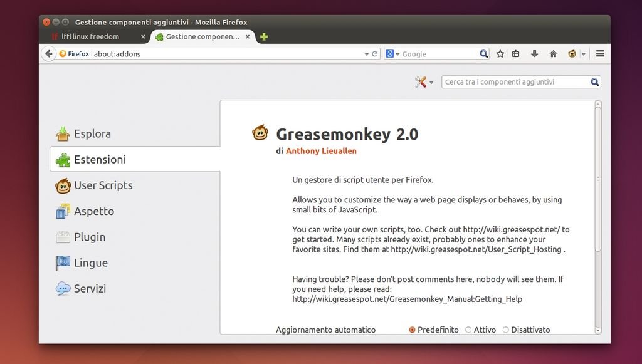Open Anthony Lieuallen author link
This screenshot has width=642, height=364.
(321, 151)
